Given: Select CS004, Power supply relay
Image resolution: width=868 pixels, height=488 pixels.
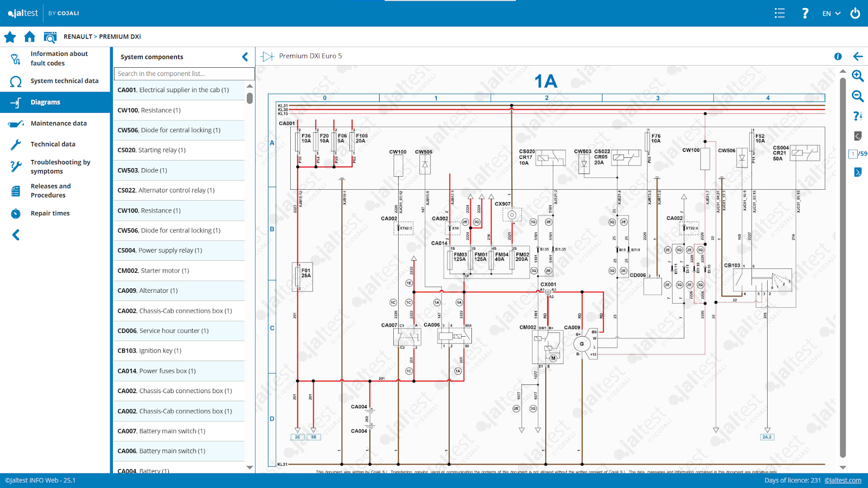Looking at the screenshot, I should click(179, 251).
